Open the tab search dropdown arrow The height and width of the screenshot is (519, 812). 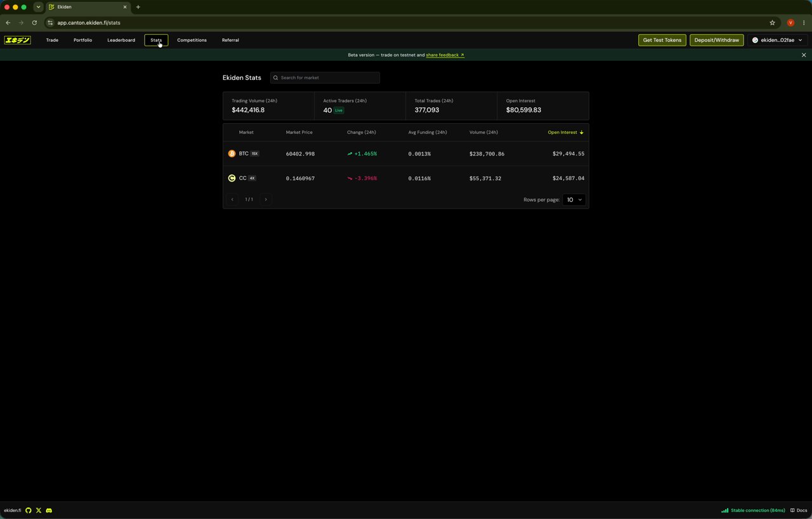click(38, 7)
